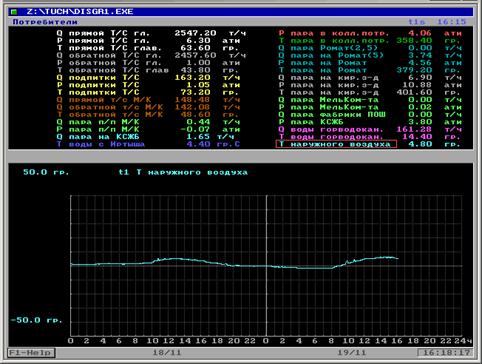Select row 'Р пара МельКом-та'
This screenshot has width=482, height=364.
pyautogui.click(x=370, y=107)
